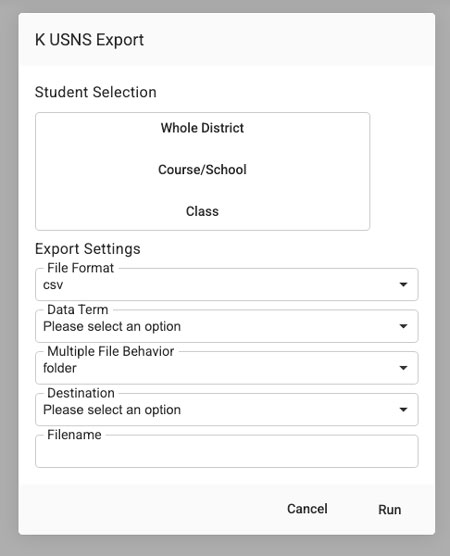The width and height of the screenshot is (450, 556).
Task: Click the Run button
Action: [x=390, y=510]
